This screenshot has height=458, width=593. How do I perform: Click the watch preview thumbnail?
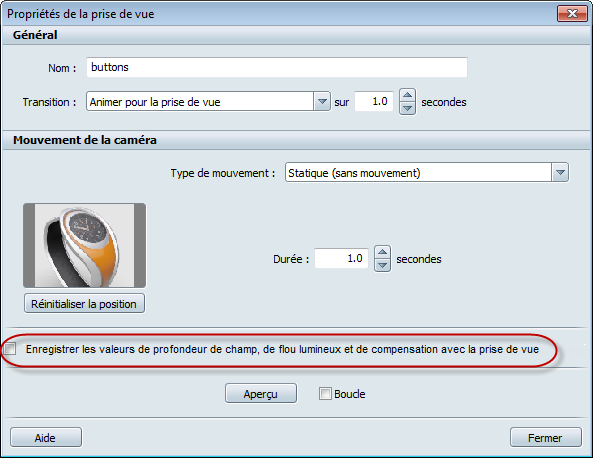tap(84, 245)
